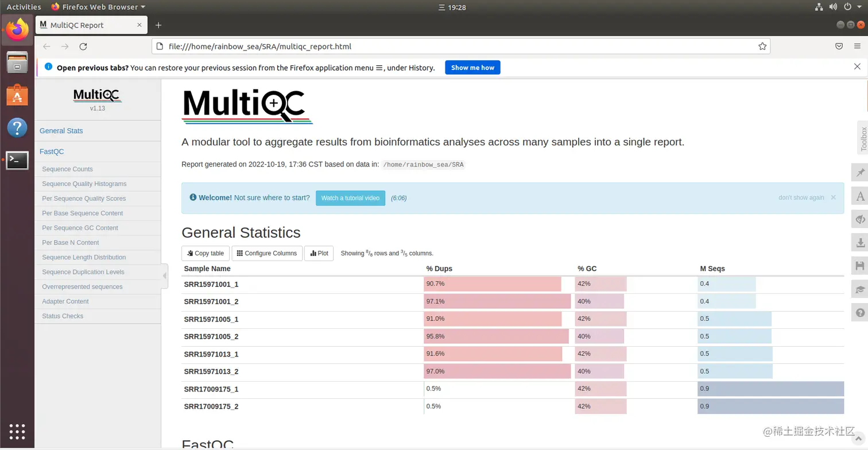The image size is (868, 450).
Task: Open the Highlight Samples toolbox panel
Action: [859, 196]
